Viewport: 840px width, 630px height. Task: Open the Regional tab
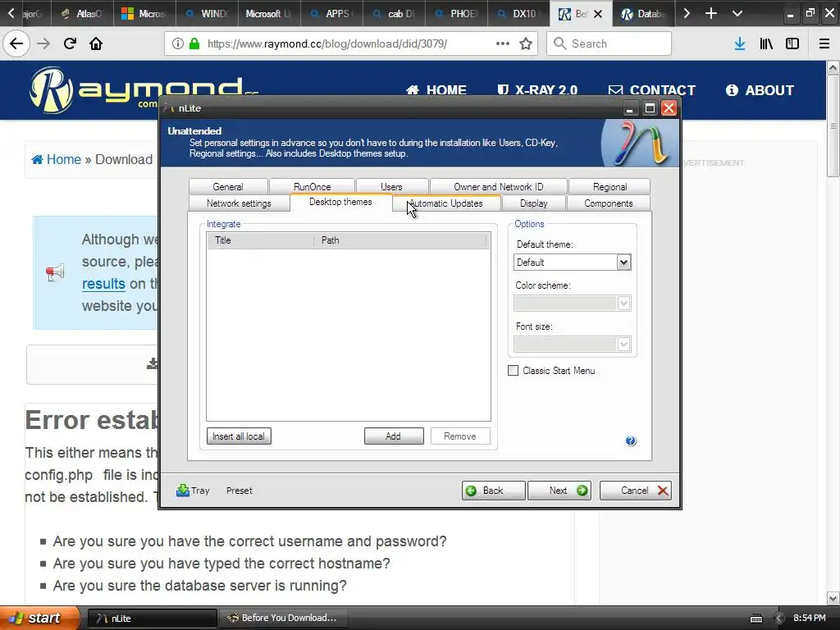tap(609, 186)
